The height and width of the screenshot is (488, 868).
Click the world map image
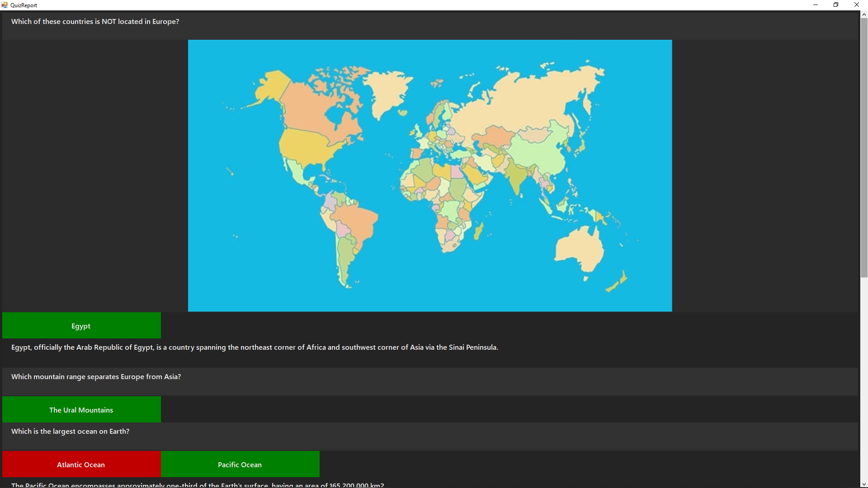click(x=429, y=175)
